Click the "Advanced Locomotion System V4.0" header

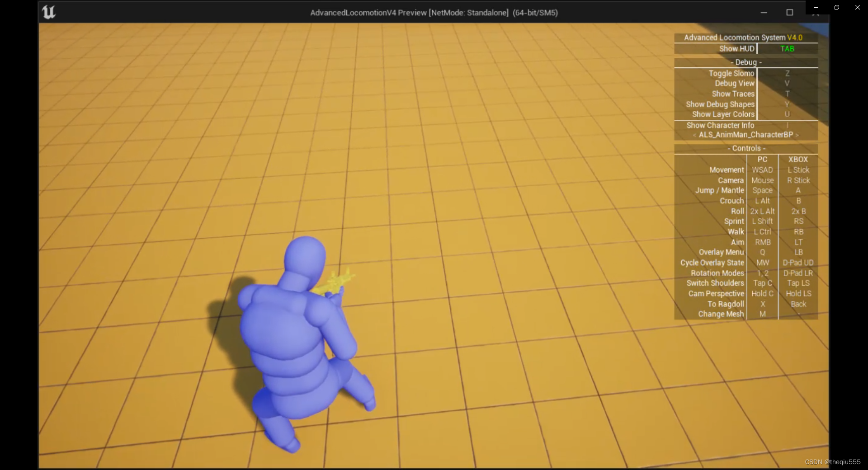click(743, 38)
